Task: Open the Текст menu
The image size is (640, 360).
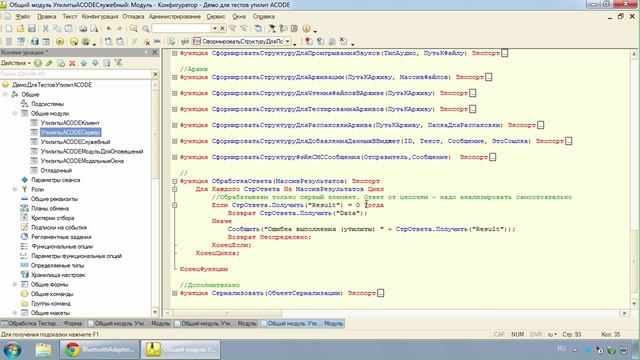Action: click(x=69, y=17)
